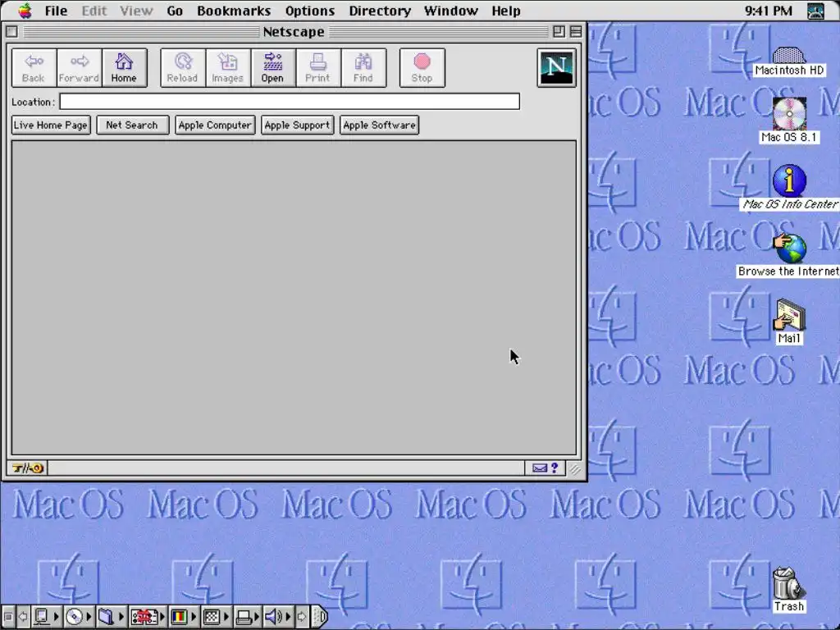Click the Control Strip right scroll arrow
This screenshot has width=840, height=630.
pyautogui.click(x=302, y=617)
